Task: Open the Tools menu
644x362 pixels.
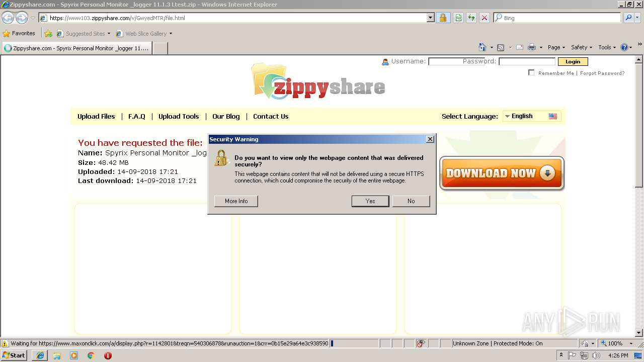Action: coord(607,47)
